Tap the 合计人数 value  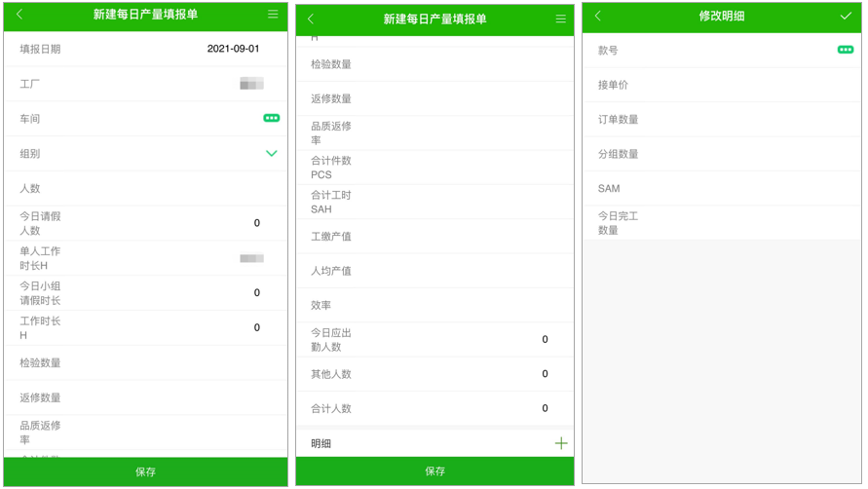pyautogui.click(x=546, y=408)
